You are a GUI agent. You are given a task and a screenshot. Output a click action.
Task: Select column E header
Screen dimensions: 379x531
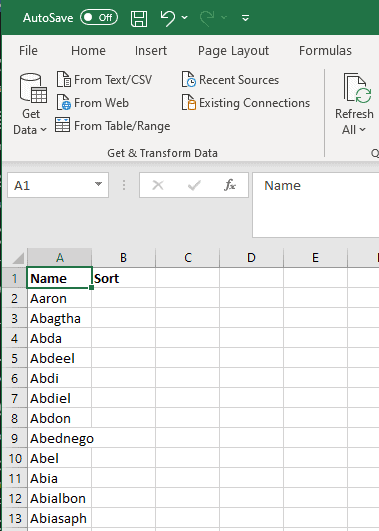pyautogui.click(x=315, y=258)
